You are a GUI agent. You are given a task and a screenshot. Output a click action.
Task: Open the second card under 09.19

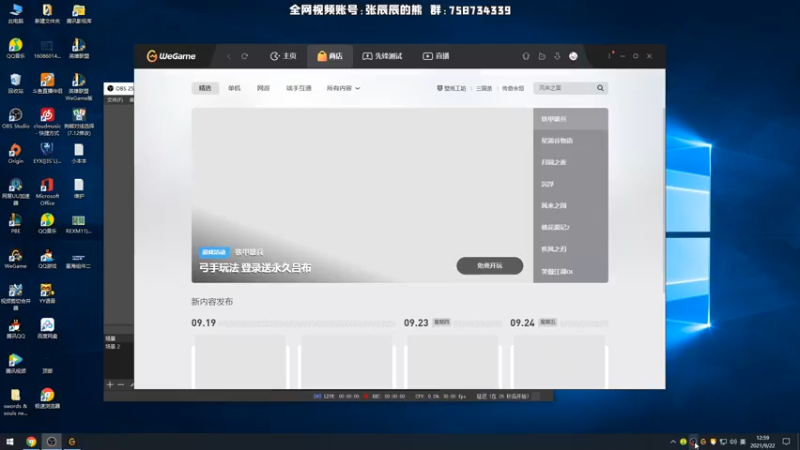[347, 362]
